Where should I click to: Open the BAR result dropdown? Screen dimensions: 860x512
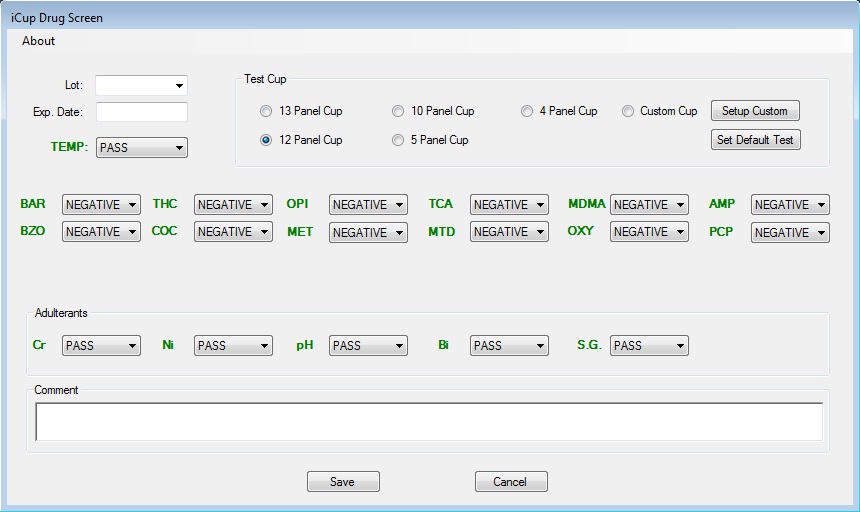pos(101,204)
